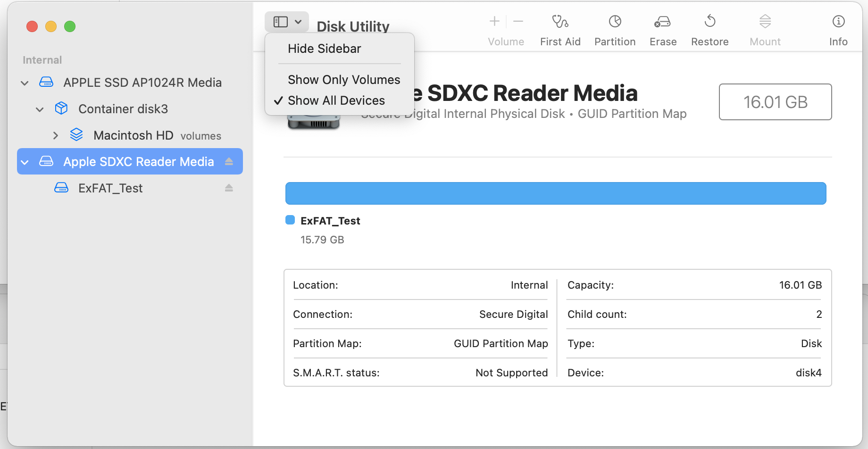Click the remove volume minus button

pyautogui.click(x=518, y=22)
